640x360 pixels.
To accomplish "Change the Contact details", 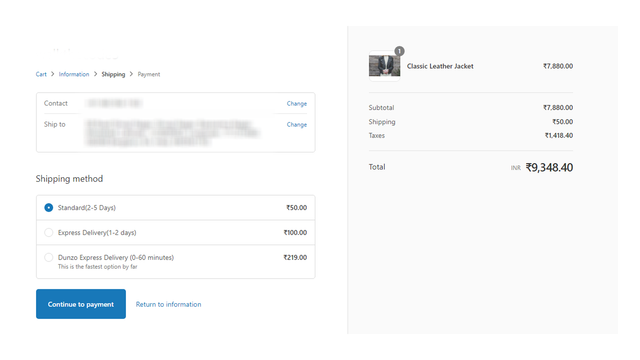I will coord(297,104).
